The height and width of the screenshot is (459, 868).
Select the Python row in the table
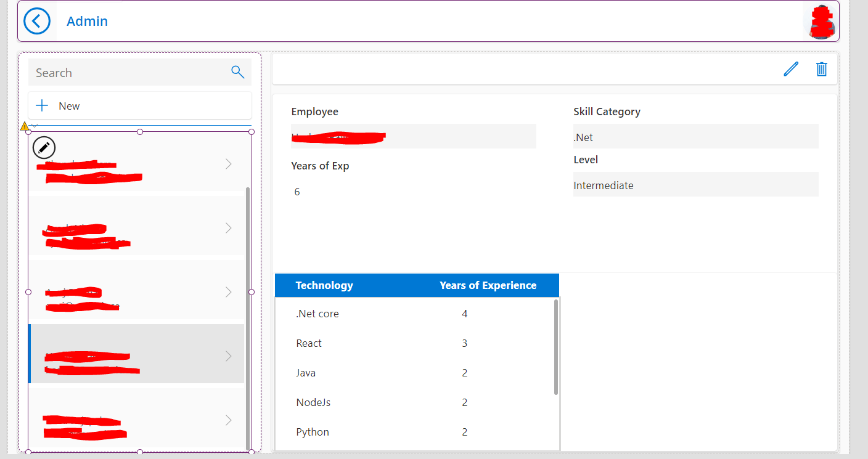[x=313, y=432]
